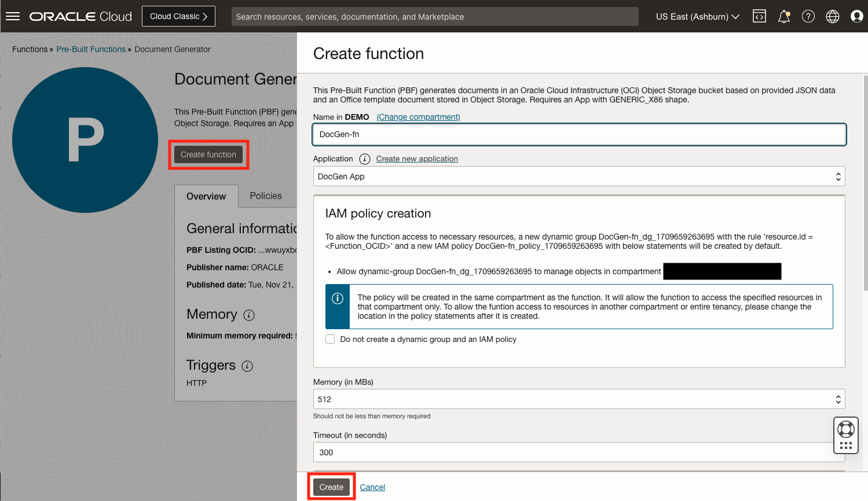Open the Oracle help widget bottom right
Screen dimensions: 868x501
click(845, 434)
